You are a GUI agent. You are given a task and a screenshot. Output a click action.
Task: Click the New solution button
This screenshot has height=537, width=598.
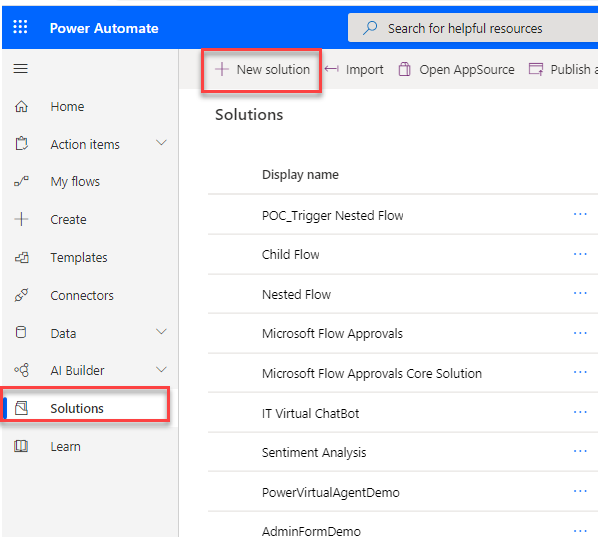coord(262,69)
